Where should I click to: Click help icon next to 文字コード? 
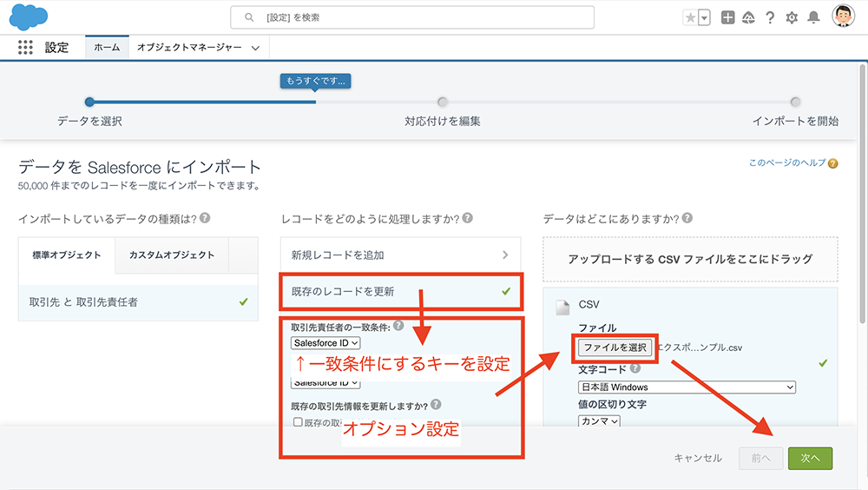pos(635,368)
